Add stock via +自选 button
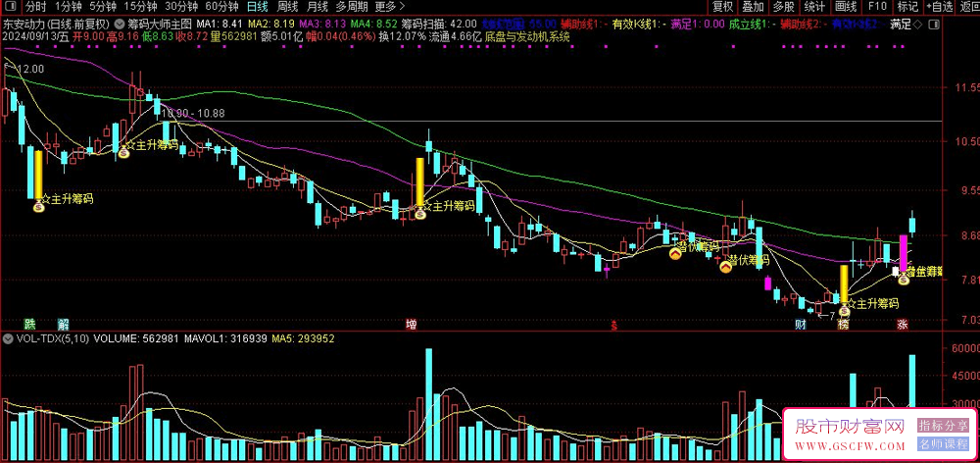 (x=940, y=7)
